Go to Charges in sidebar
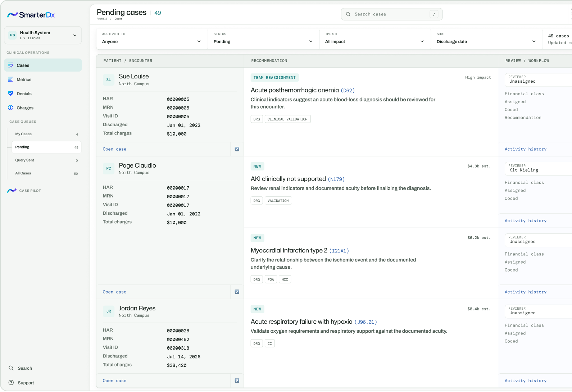This screenshot has height=392, width=572. pos(43,108)
